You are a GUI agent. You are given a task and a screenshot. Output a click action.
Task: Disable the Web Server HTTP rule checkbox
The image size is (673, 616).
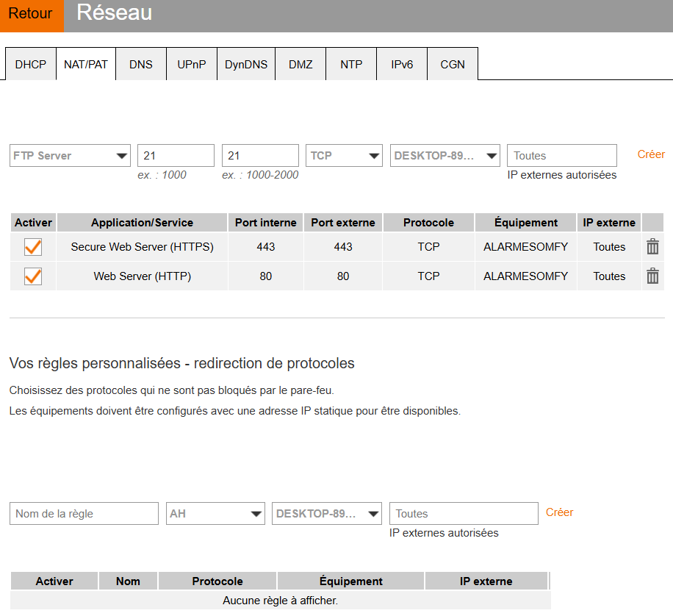tap(33, 276)
